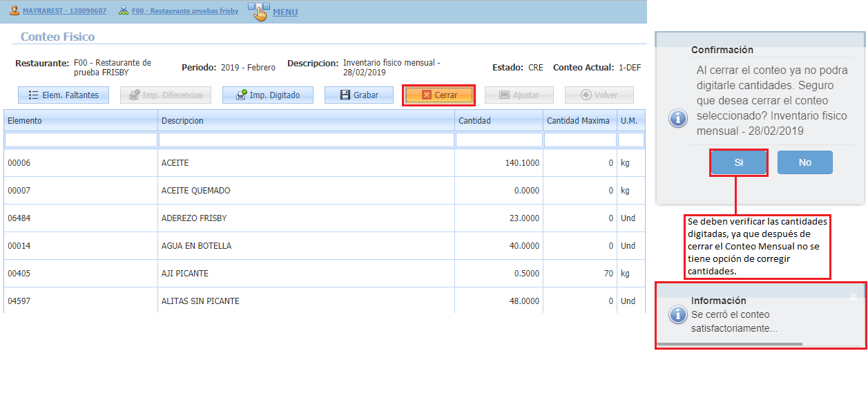Confirm closing count with Si button

pyautogui.click(x=739, y=162)
